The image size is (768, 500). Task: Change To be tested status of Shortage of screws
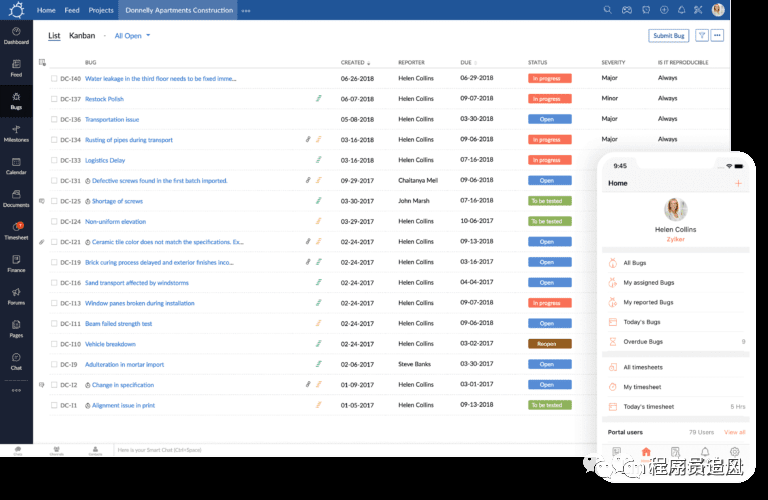pyautogui.click(x=550, y=201)
